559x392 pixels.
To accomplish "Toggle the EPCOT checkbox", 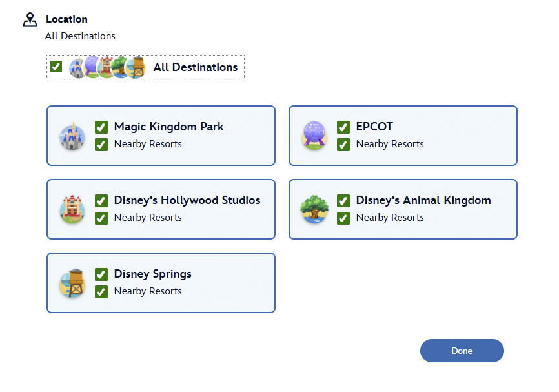I will tap(343, 127).
